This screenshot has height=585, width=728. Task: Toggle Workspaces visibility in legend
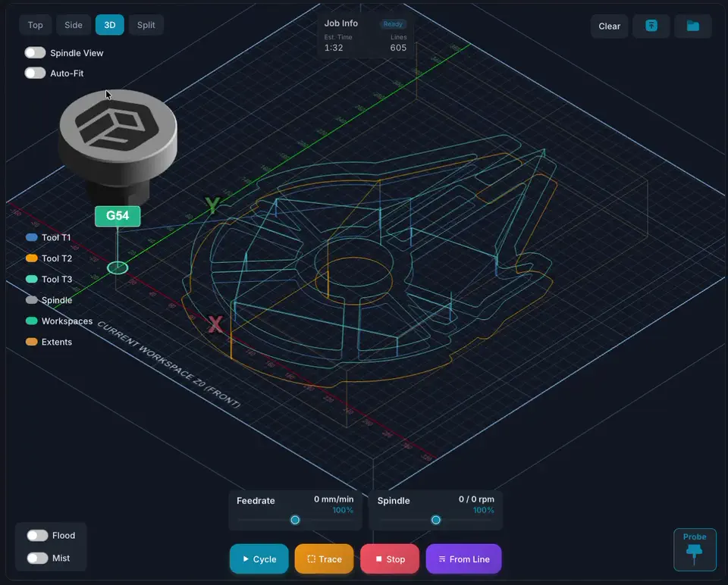pyautogui.click(x=59, y=321)
